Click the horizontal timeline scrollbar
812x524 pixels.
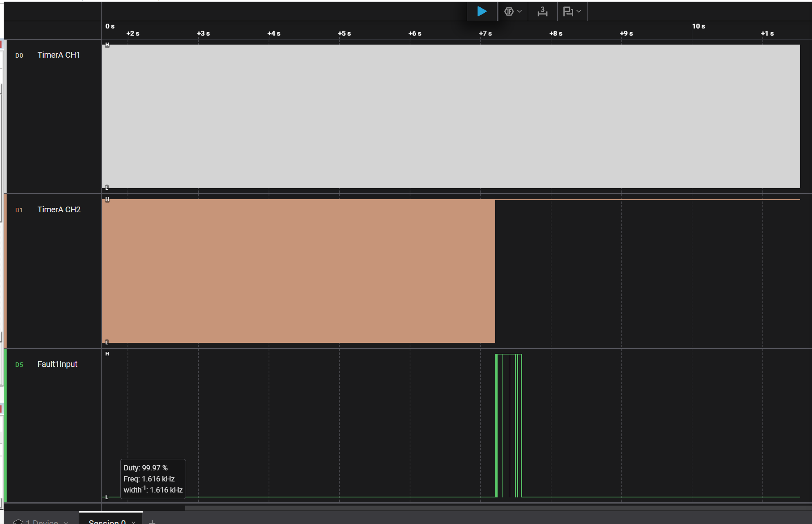pos(491,508)
